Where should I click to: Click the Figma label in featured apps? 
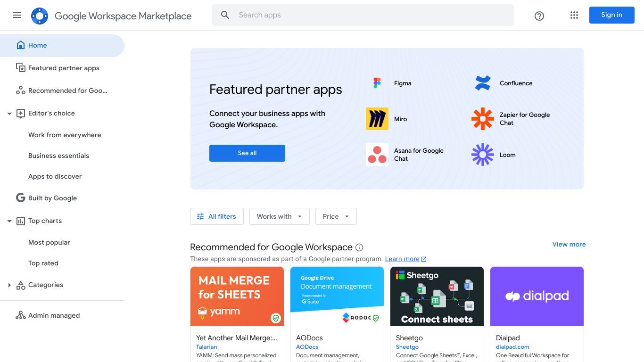click(403, 83)
